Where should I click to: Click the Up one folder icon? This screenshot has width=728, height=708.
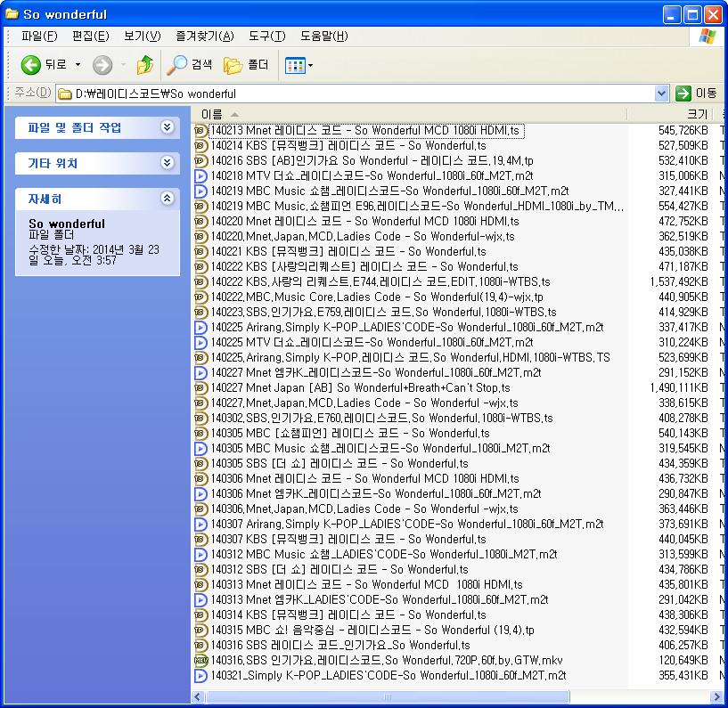coord(145,65)
